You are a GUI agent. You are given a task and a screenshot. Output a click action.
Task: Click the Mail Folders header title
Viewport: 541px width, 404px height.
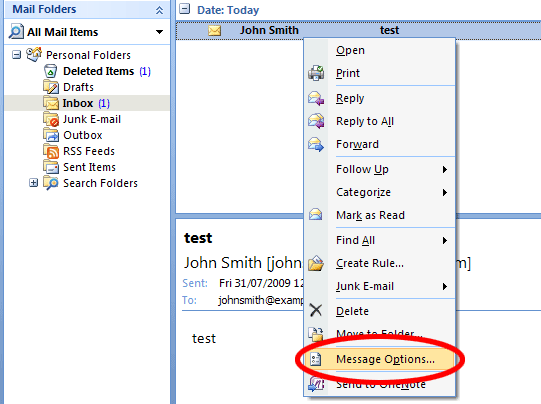(44, 9)
